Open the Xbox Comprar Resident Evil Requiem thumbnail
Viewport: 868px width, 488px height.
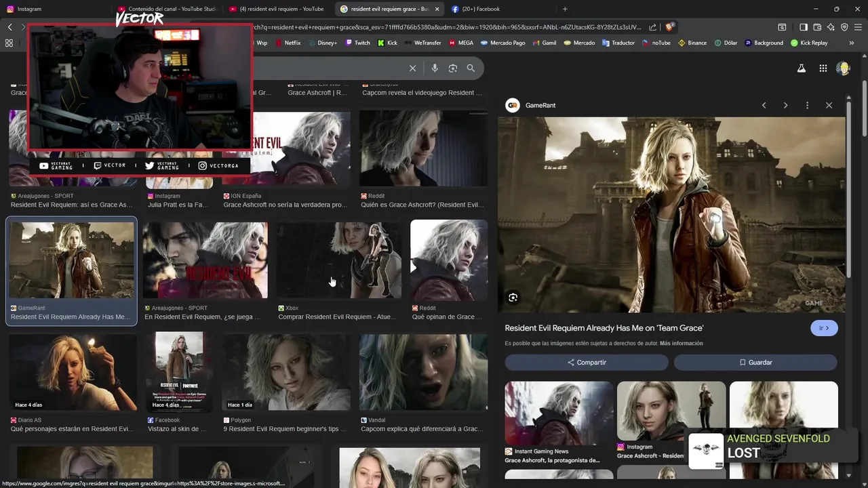click(338, 260)
